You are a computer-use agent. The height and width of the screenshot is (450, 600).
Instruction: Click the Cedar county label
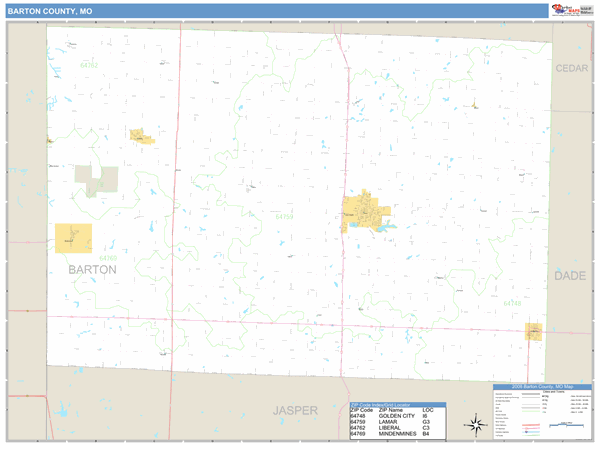(574, 68)
